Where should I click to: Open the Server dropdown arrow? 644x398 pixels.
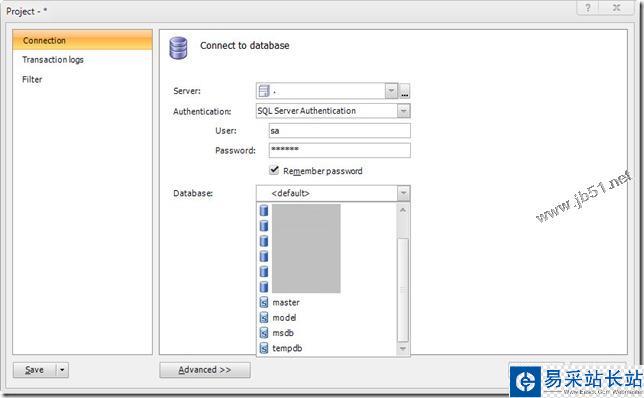(391, 91)
